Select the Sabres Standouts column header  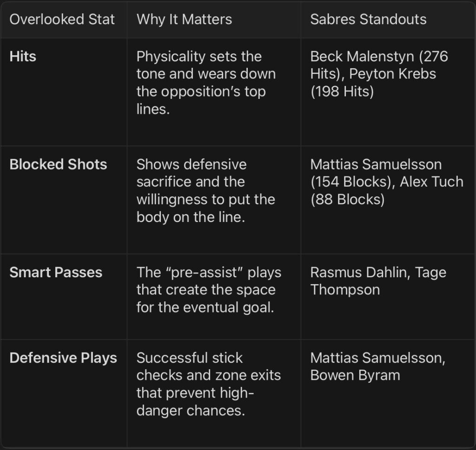coord(368,20)
